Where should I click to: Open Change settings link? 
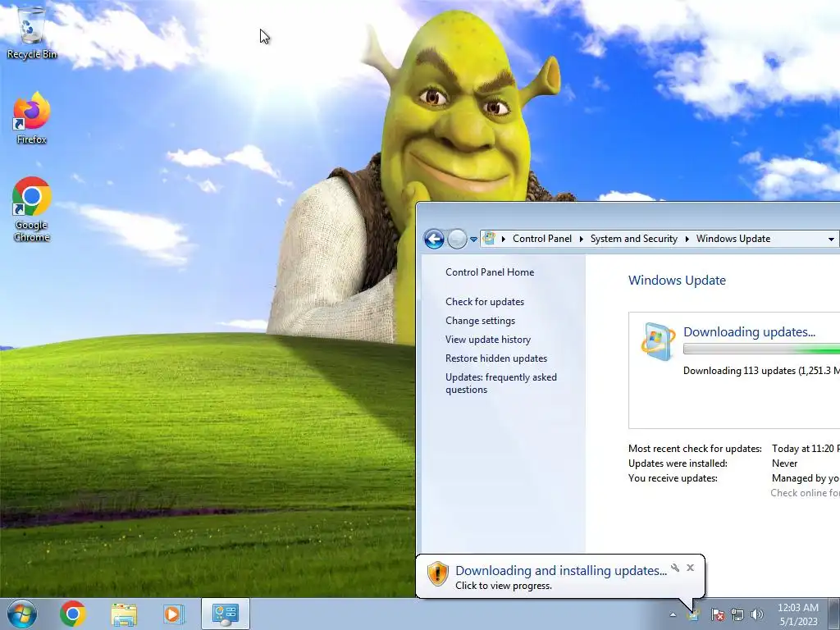click(480, 321)
